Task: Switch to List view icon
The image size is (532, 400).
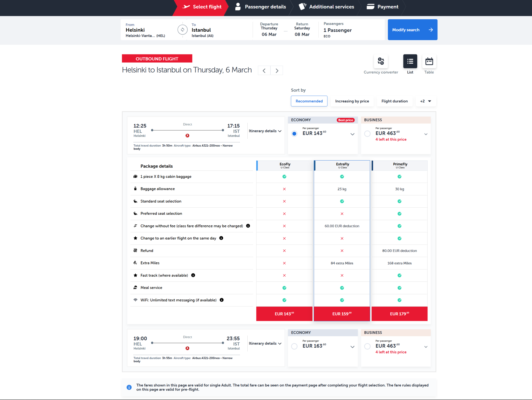Action: pyautogui.click(x=410, y=61)
